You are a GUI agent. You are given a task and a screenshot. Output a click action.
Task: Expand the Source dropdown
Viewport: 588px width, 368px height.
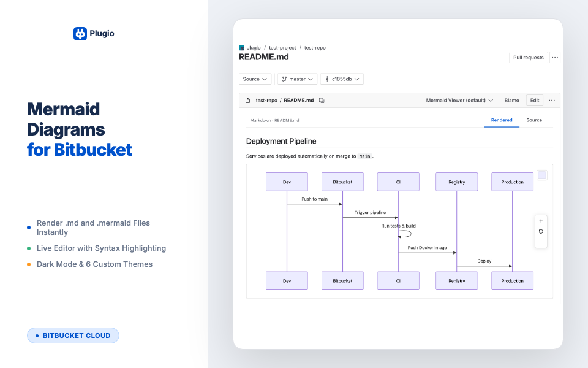(x=255, y=79)
